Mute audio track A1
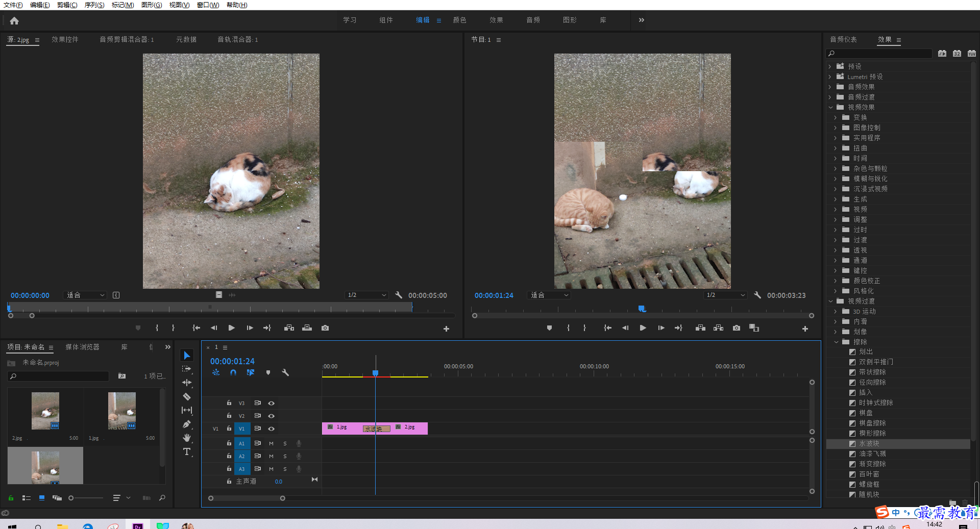This screenshot has height=529, width=980. coord(271,443)
